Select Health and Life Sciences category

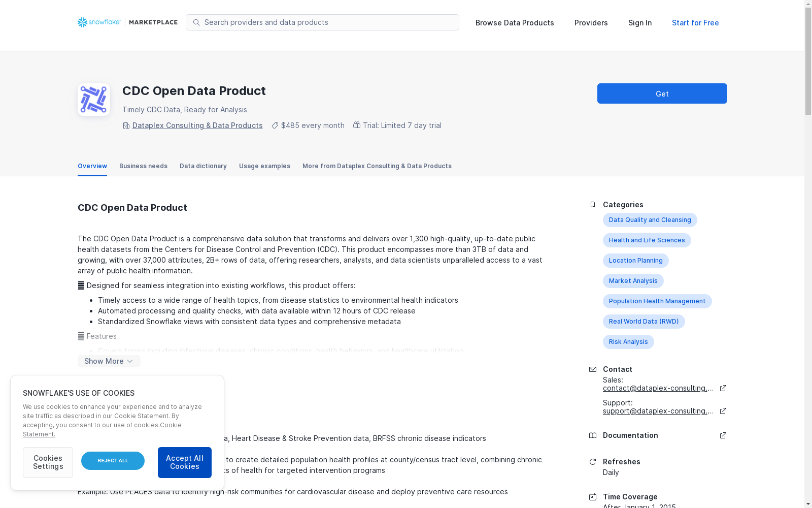647,240
